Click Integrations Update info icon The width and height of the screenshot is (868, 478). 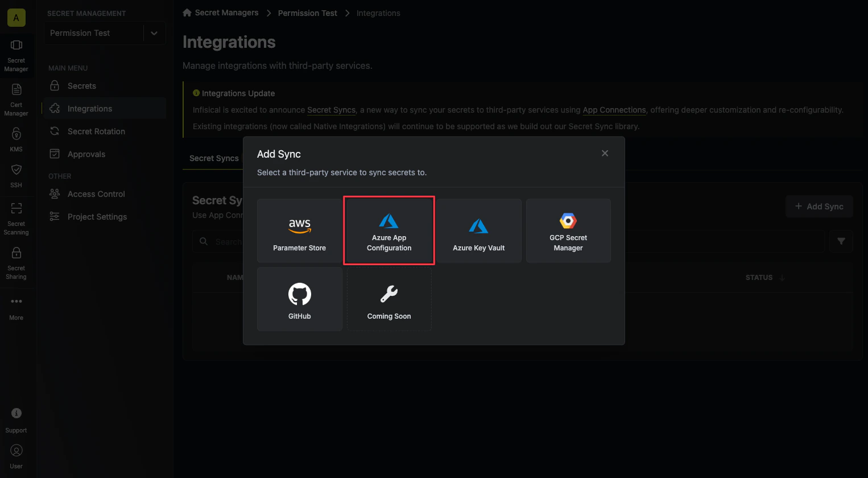point(196,93)
